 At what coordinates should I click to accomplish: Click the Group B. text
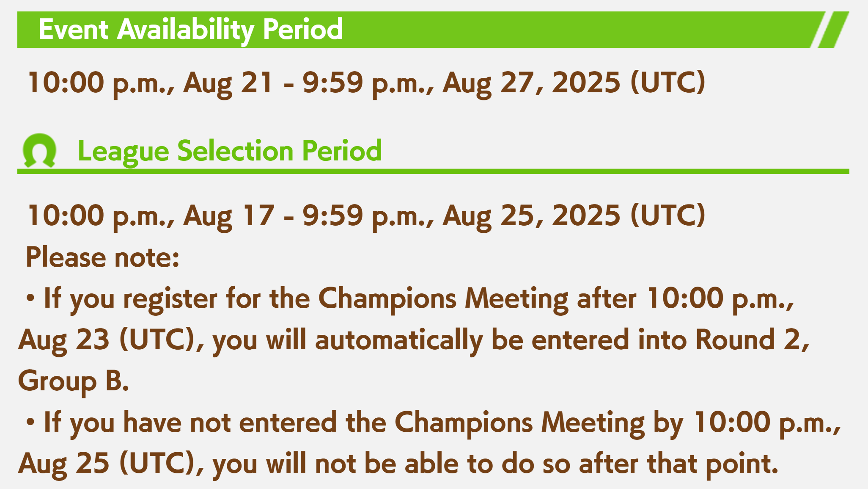point(73,381)
